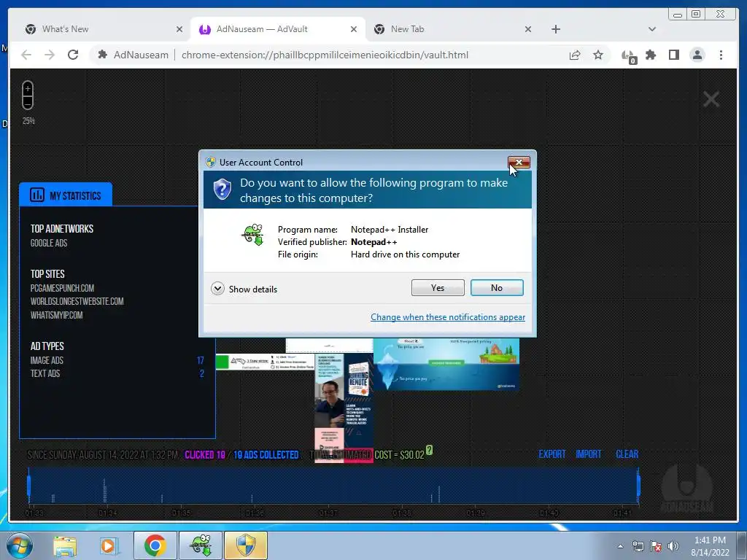The height and width of the screenshot is (560, 747).
Task: Click the Notepad++ Installer chameleon icon
Action: click(x=253, y=235)
